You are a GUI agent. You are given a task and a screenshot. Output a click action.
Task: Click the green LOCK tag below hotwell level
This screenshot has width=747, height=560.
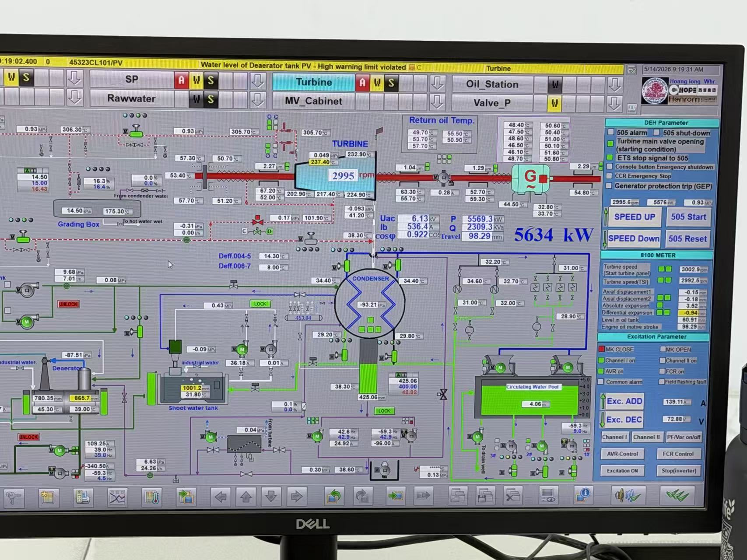(x=384, y=411)
